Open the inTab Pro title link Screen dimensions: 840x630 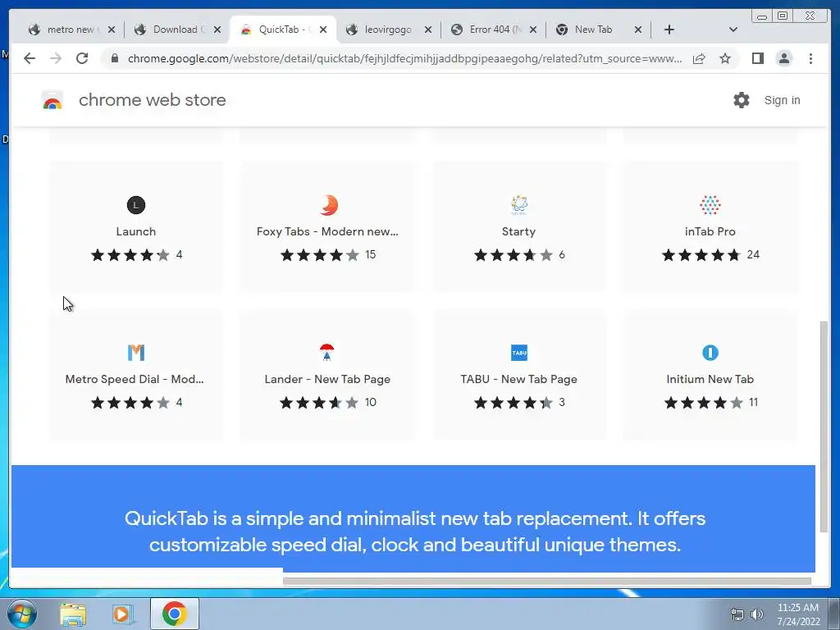(710, 231)
